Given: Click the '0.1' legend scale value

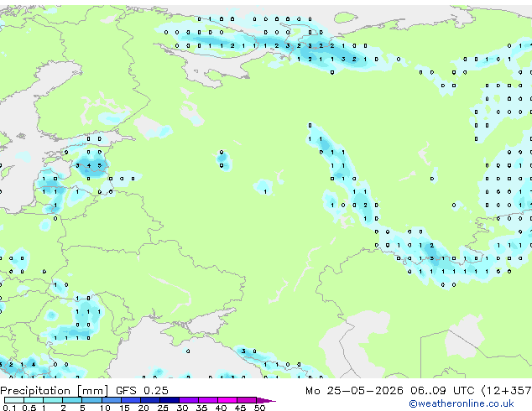Looking at the screenshot, I should [9, 408].
